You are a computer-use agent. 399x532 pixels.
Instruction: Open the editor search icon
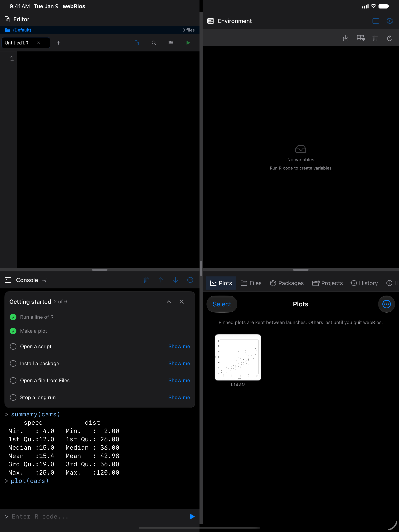point(154,43)
